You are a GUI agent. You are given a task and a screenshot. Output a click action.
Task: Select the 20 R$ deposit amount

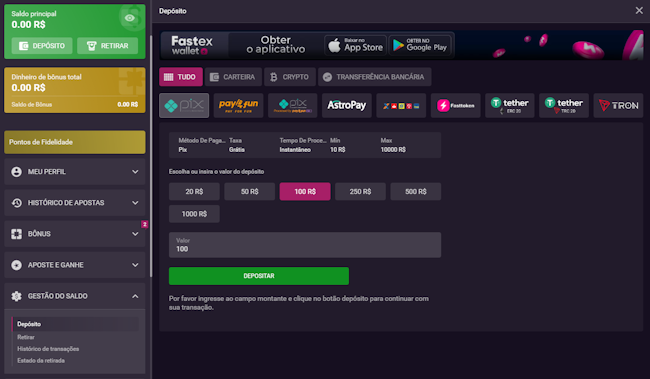[x=194, y=192]
